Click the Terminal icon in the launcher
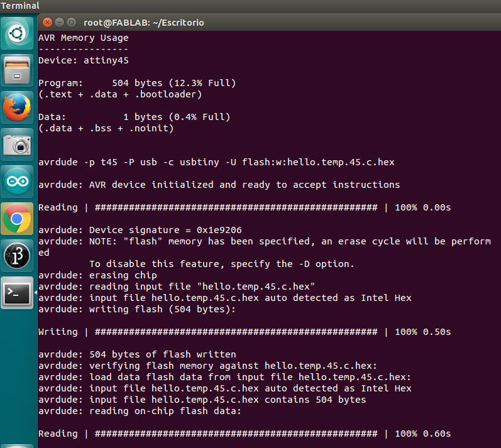 point(17,293)
